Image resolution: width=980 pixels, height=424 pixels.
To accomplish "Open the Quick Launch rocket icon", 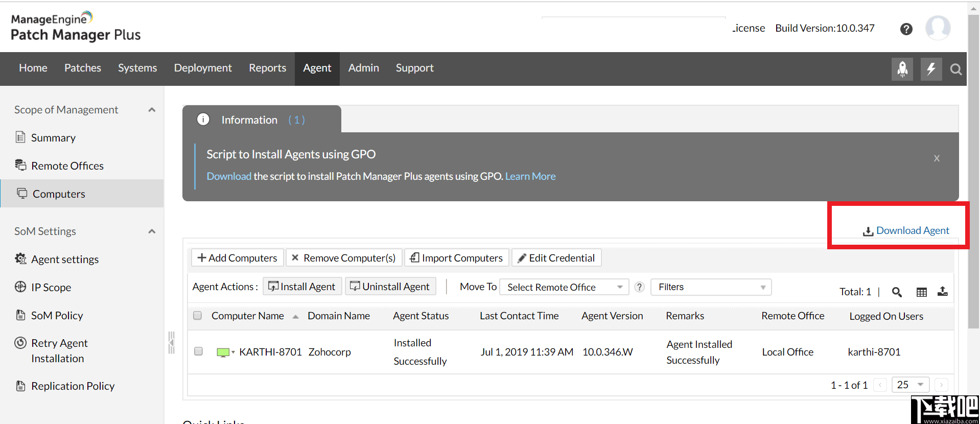I will point(902,68).
